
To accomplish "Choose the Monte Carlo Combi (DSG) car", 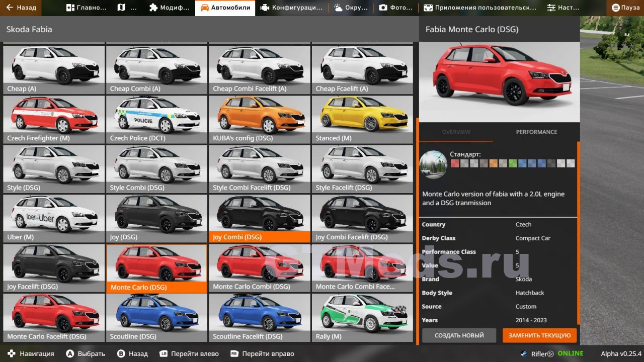I will coord(260,268).
